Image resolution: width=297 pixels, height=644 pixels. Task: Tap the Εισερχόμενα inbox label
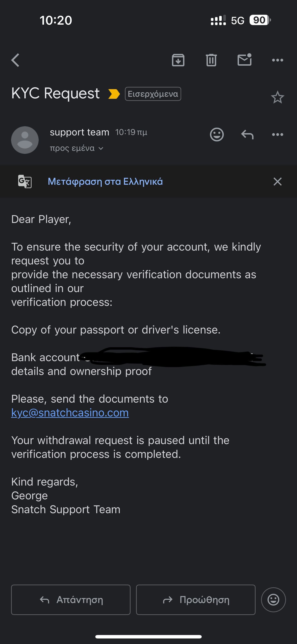[153, 94]
